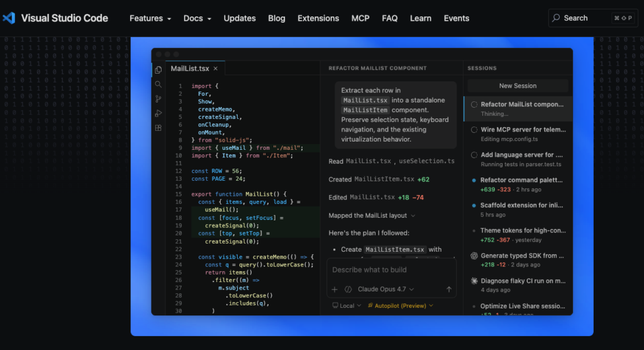Click useSelection.ts in the Read line
This screenshot has height=350, width=644.
426,161
